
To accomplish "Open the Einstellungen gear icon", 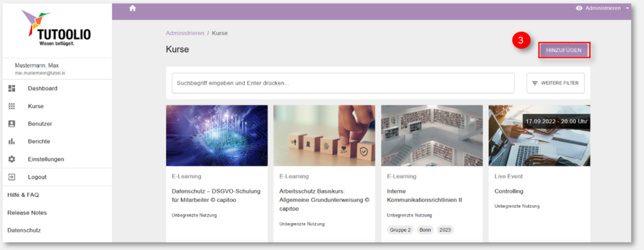I will point(11,159).
